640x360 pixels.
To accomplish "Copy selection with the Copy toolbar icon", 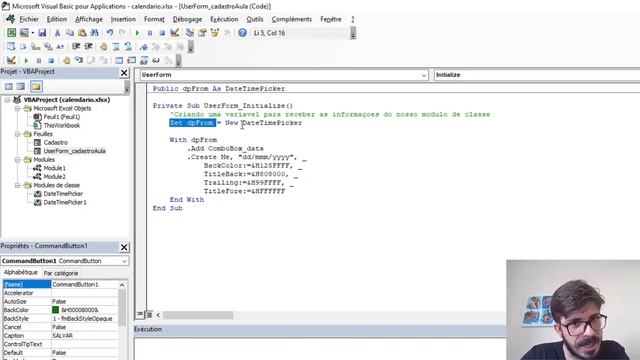I will [x=70, y=33].
